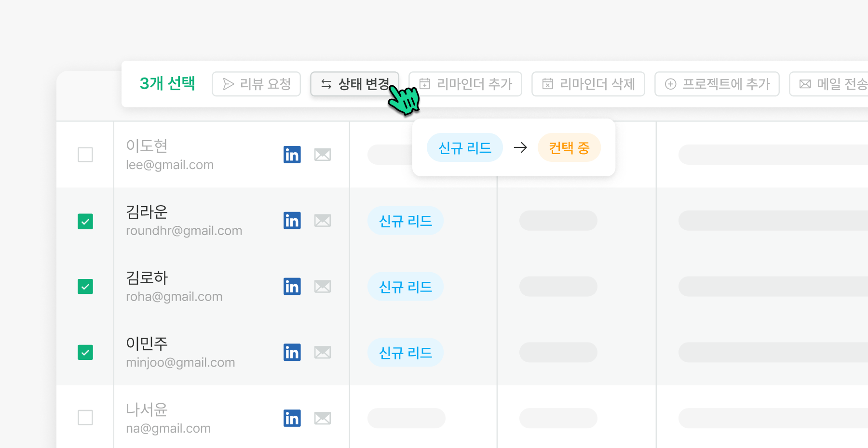Image resolution: width=868 pixels, height=448 pixels.
Task: Click the mail icon for 이민주
Action: pos(322,353)
